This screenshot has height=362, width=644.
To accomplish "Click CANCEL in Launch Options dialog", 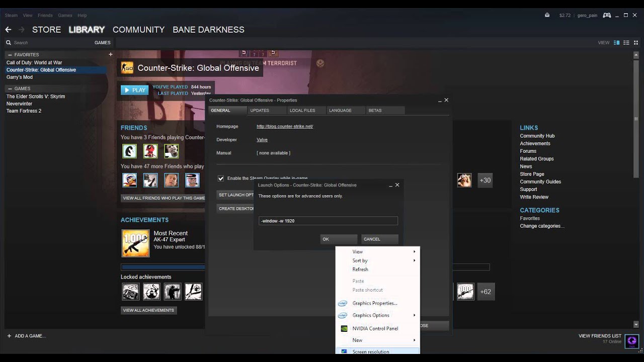I will pyautogui.click(x=379, y=239).
